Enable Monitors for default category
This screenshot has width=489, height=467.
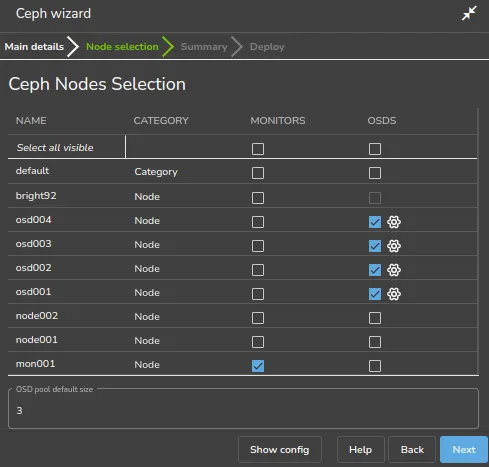(x=258, y=173)
